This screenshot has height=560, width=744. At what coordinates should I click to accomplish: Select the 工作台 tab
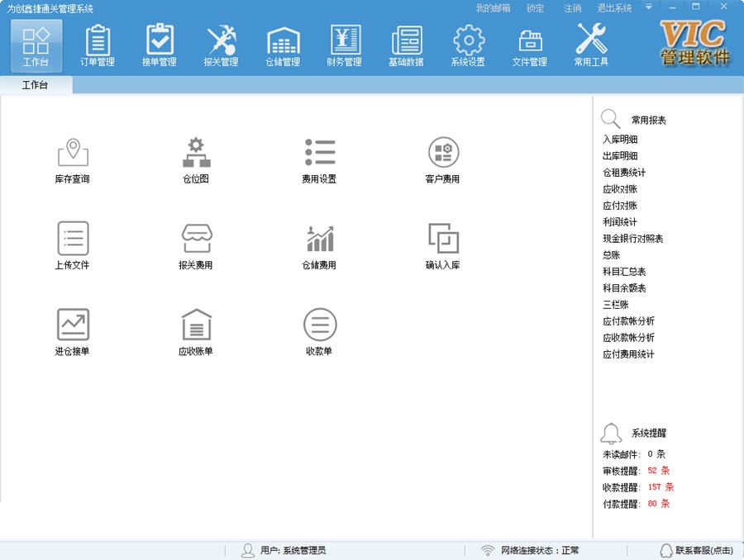point(36,85)
